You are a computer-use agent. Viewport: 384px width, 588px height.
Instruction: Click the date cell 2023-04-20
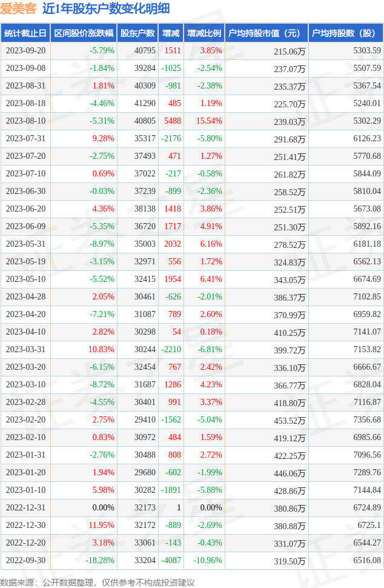coord(25,314)
